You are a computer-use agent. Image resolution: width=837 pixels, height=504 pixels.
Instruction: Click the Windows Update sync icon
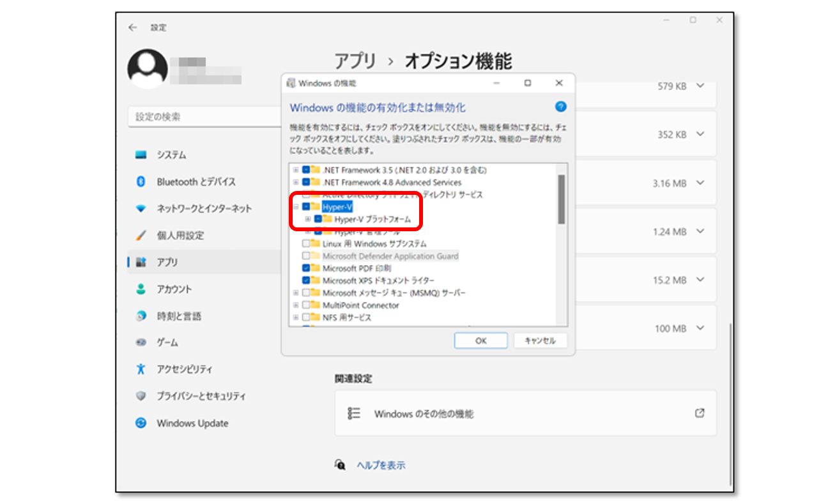[x=141, y=423]
